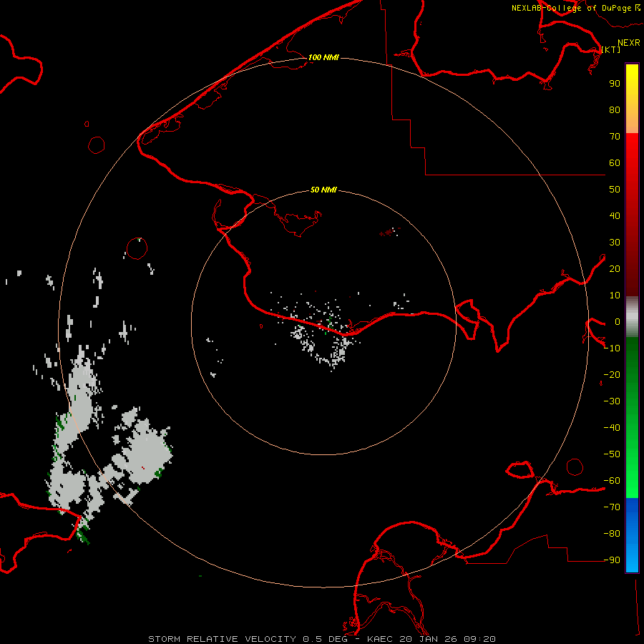Click the -40 value on velocity scale

pos(612,428)
